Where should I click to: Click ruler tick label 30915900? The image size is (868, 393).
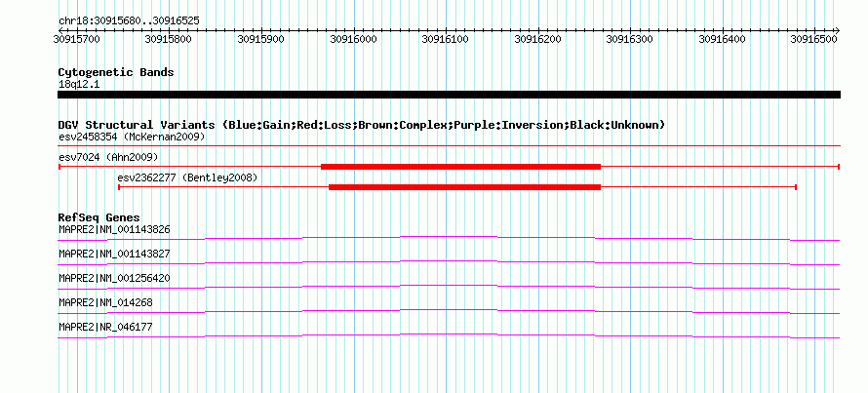pos(260,39)
